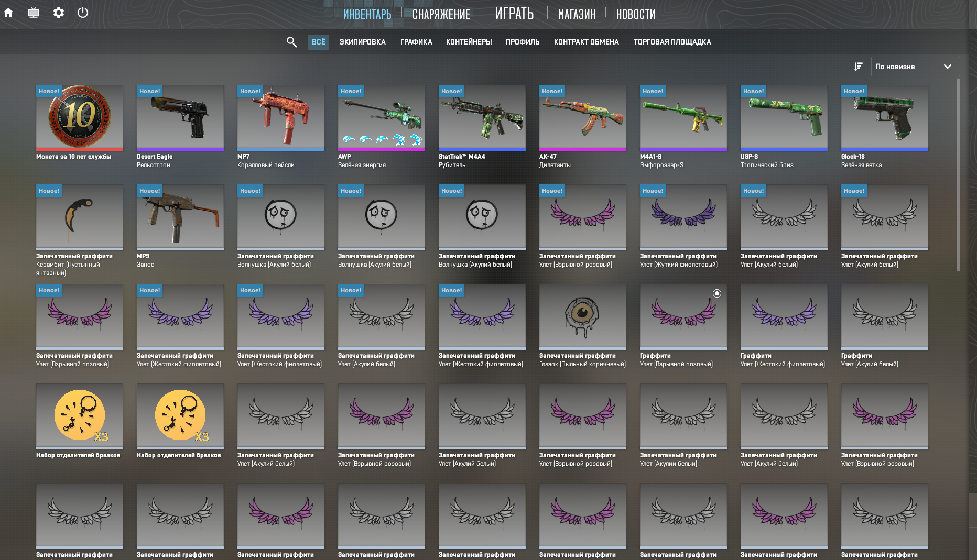Open the settings gear icon

59,13
